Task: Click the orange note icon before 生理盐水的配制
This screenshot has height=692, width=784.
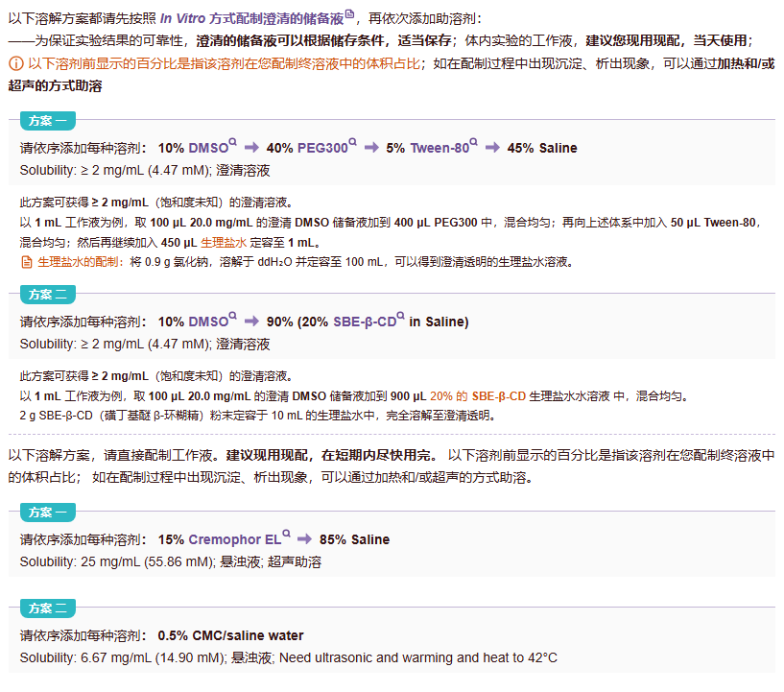Action: click(x=27, y=262)
